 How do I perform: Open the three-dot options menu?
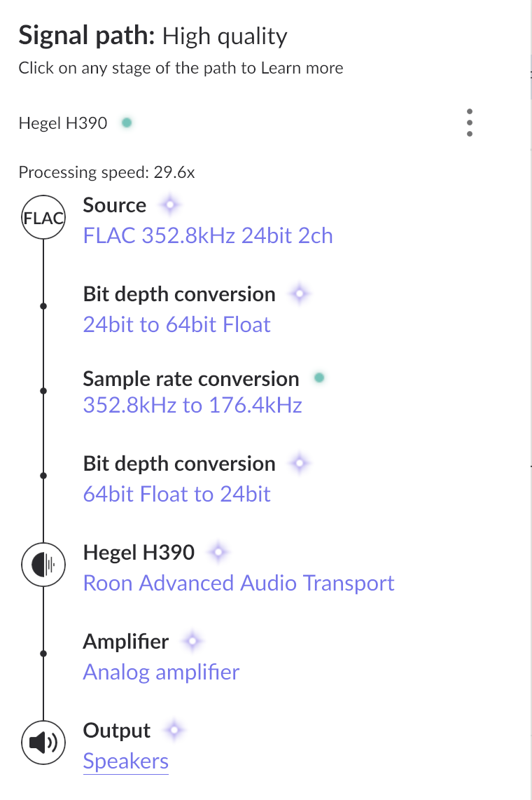point(470,123)
